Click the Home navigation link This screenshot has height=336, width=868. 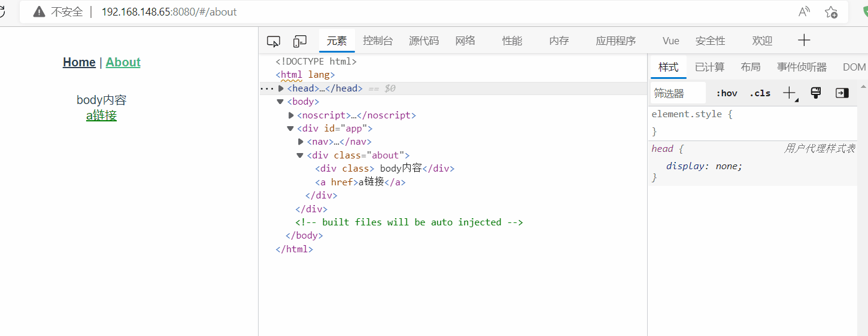pos(79,62)
